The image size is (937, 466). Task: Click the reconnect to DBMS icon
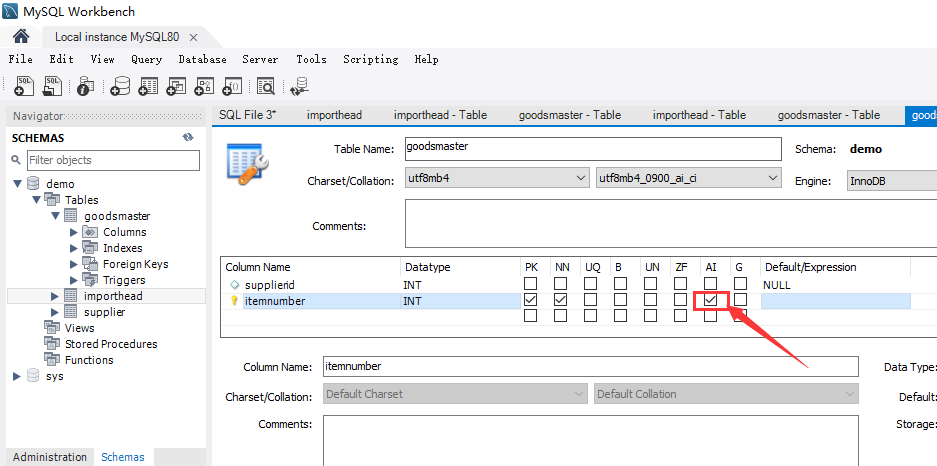click(299, 86)
